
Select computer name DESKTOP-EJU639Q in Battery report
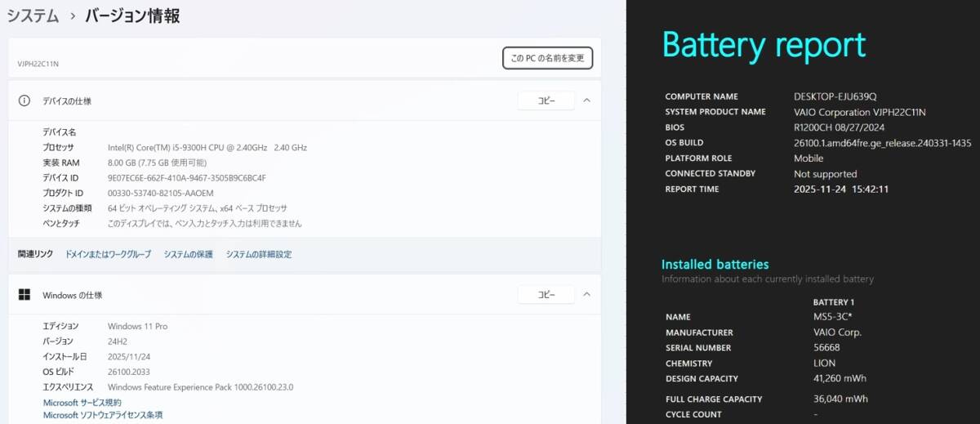tap(835, 96)
